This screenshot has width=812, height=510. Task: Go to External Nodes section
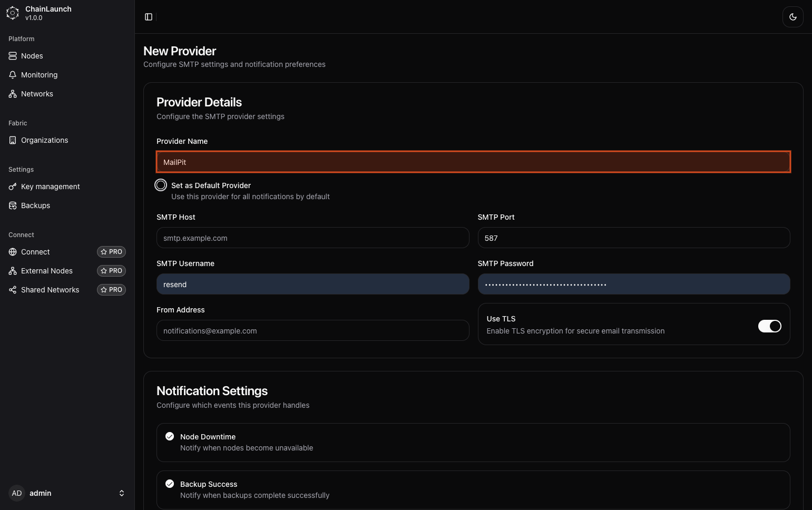point(47,271)
